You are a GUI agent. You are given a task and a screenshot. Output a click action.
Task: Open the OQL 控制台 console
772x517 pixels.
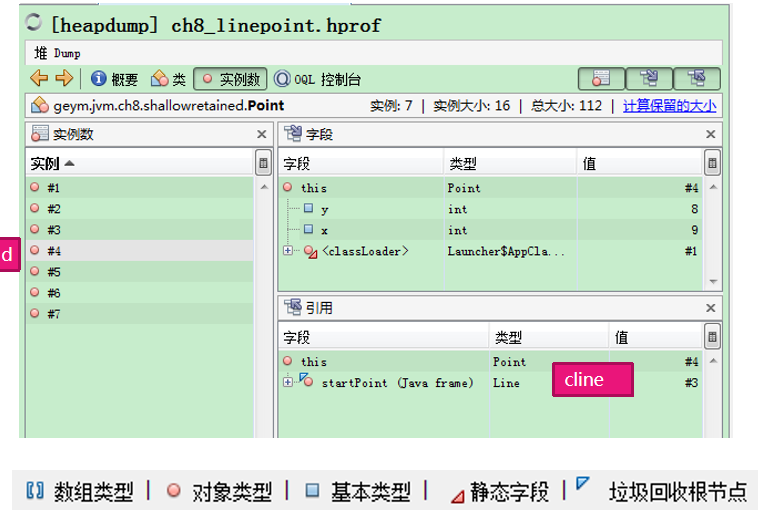click(317, 79)
